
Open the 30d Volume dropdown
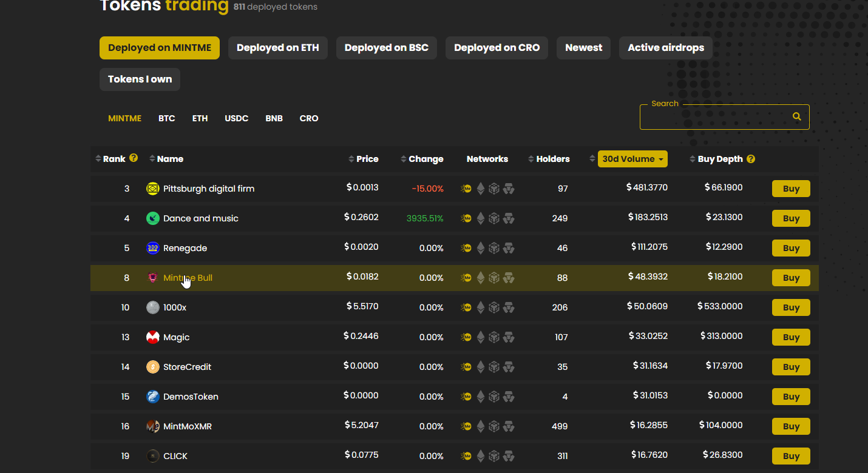click(632, 159)
